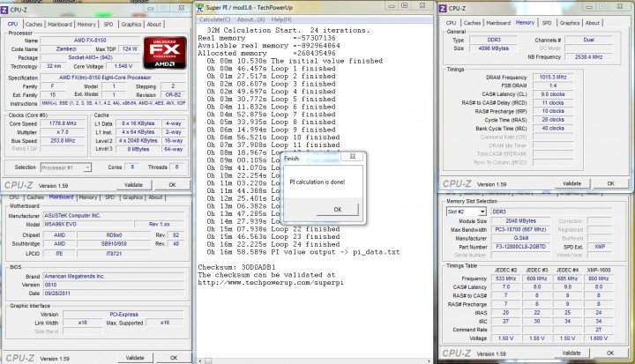Click OK in bottom-left Mainboard CPU-Z window

174,358
